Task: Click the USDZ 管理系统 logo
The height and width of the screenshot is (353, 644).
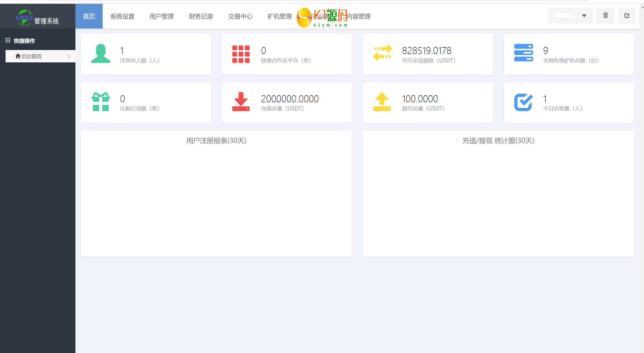Action: click(x=37, y=18)
